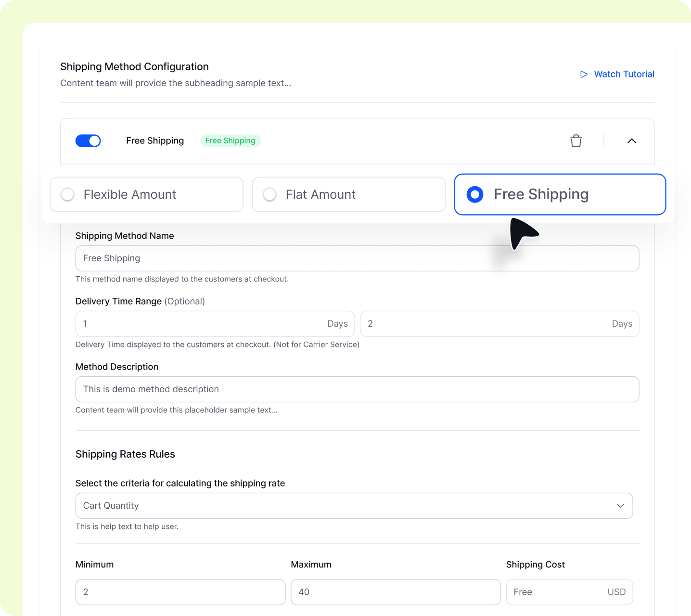The height and width of the screenshot is (616, 691).
Task: Click the green Free Shipping badge
Action: point(230,141)
